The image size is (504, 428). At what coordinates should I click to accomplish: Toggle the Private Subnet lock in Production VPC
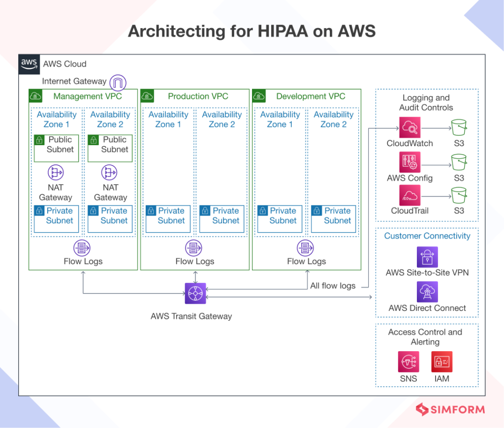(x=151, y=211)
